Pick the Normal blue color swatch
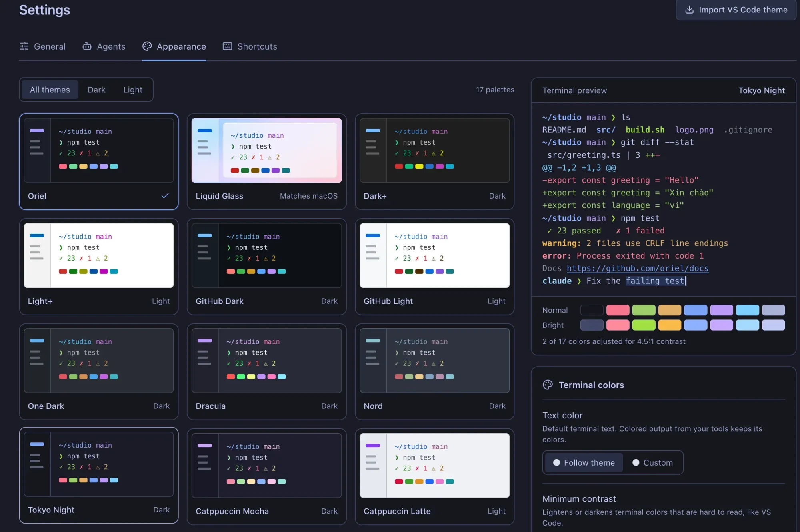The width and height of the screenshot is (800, 532). click(x=696, y=310)
